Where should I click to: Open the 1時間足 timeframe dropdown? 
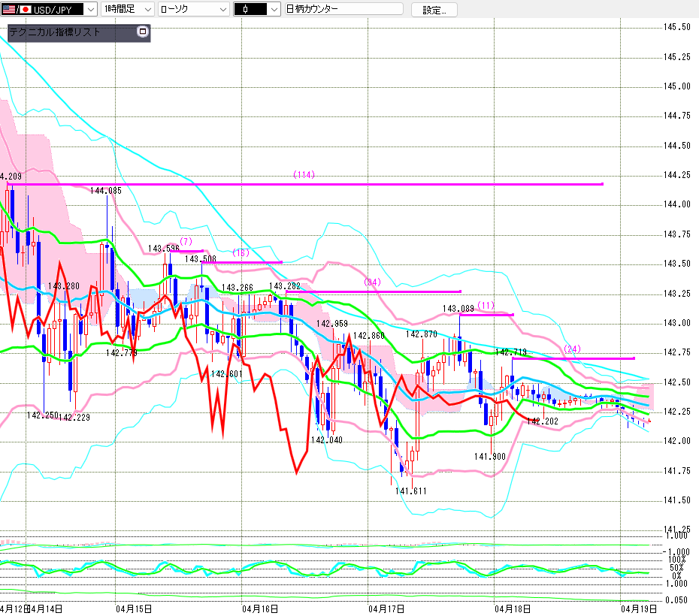(x=128, y=9)
